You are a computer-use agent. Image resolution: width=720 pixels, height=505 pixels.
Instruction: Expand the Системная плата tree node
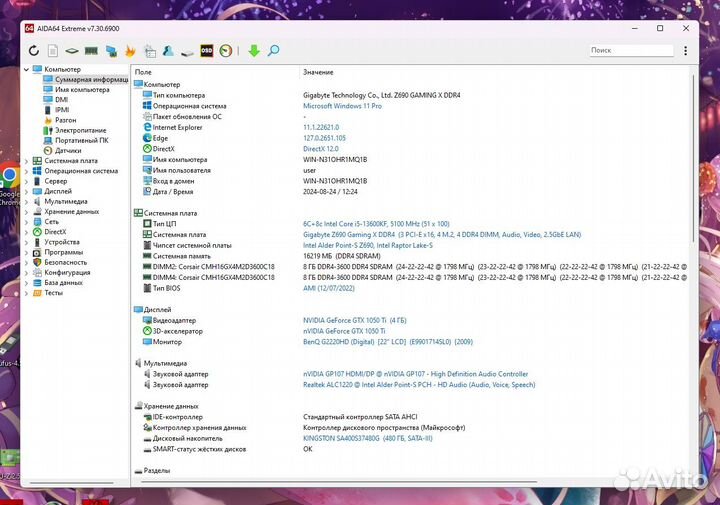click(26, 160)
